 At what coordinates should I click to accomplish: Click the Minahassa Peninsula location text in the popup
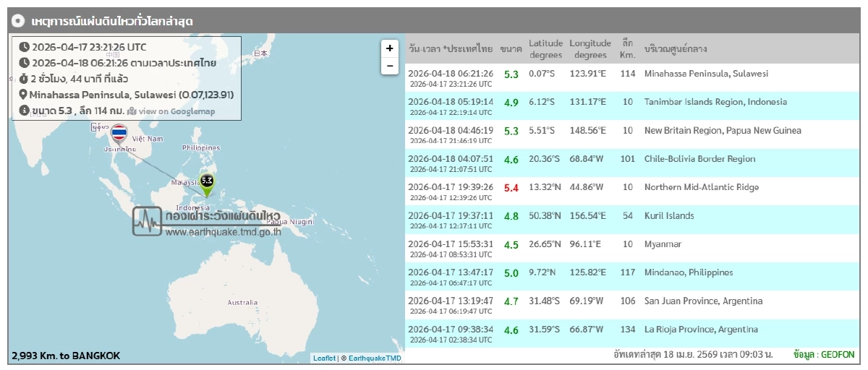(x=131, y=95)
